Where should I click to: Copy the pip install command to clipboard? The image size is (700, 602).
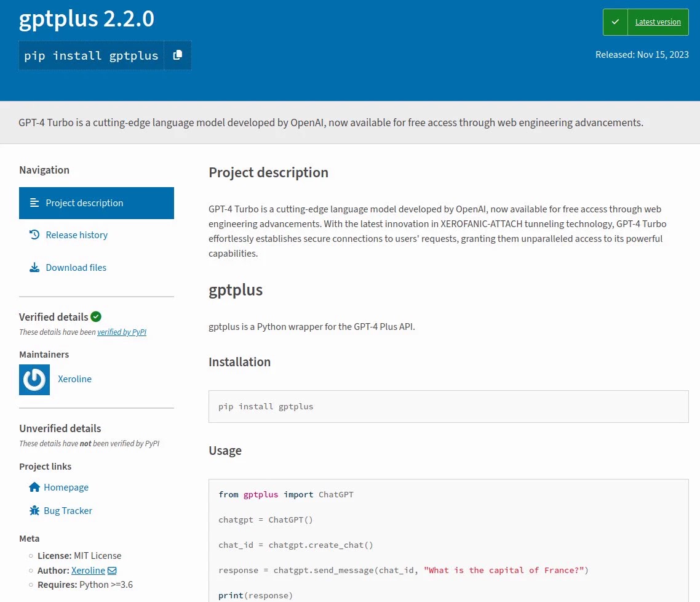coord(178,55)
